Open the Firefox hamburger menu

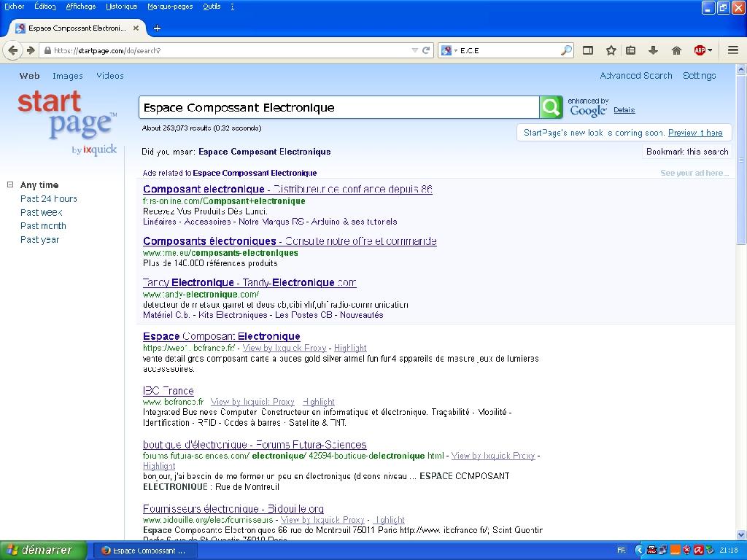click(733, 50)
